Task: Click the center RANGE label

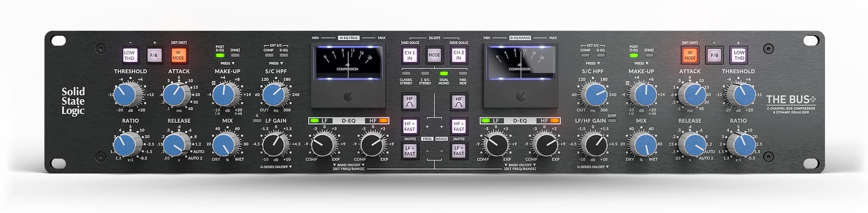Action: coord(442,139)
